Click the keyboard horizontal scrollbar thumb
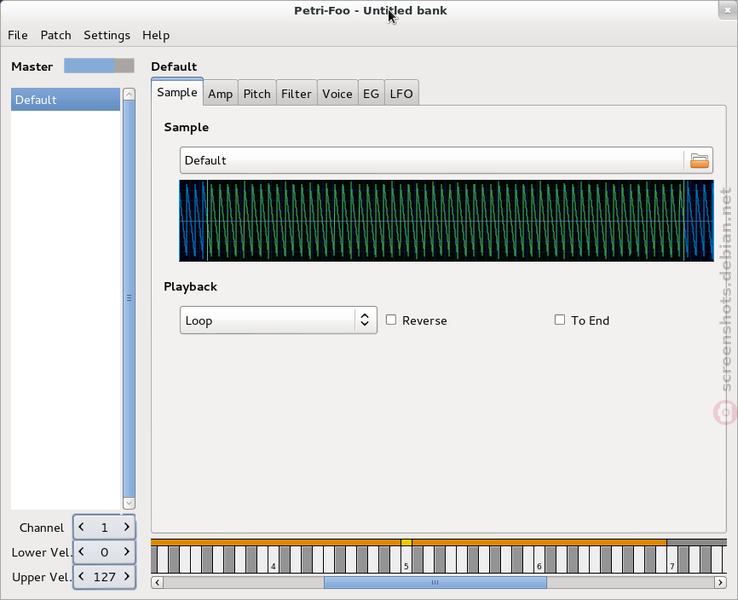The image size is (738, 600). pyautogui.click(x=435, y=583)
